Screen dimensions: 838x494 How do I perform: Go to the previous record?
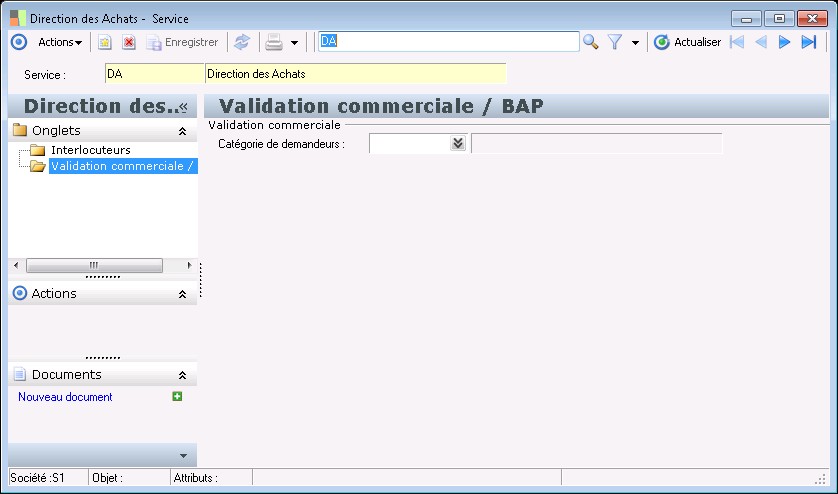761,42
